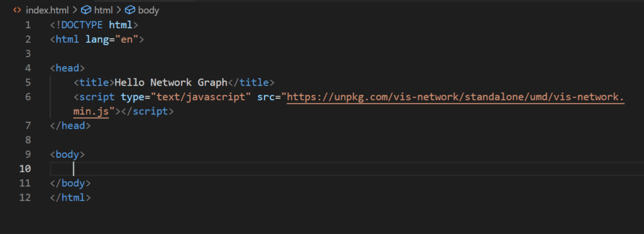Click the lang attribute on line 2

97,40
